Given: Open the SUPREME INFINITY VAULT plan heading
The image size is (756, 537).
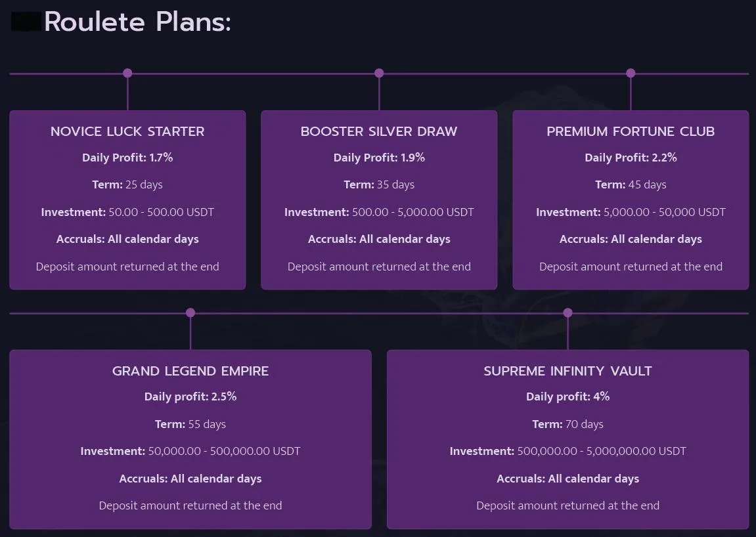Looking at the screenshot, I should [x=568, y=371].
